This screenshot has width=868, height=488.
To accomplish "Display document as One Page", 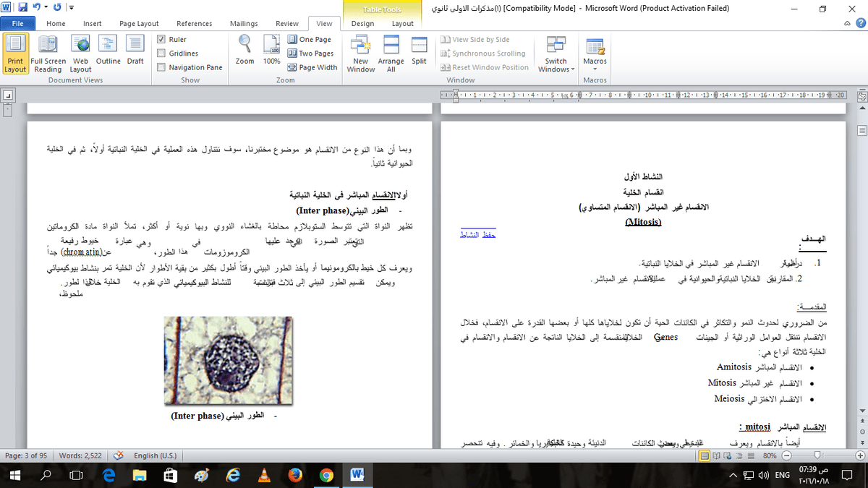I will click(x=310, y=39).
